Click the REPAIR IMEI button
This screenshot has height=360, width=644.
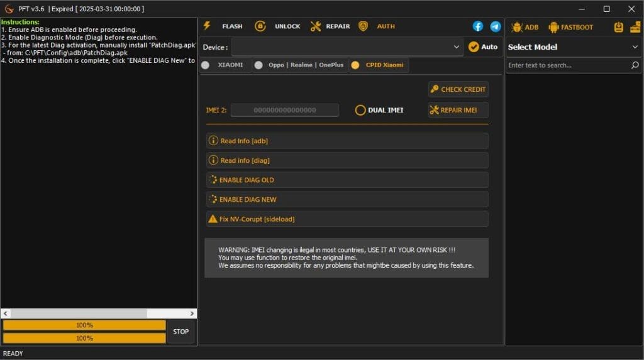click(x=458, y=110)
